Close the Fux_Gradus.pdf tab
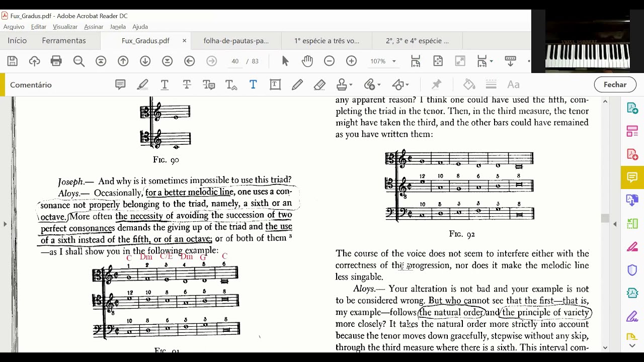The width and height of the screenshot is (644, 362). point(184,41)
